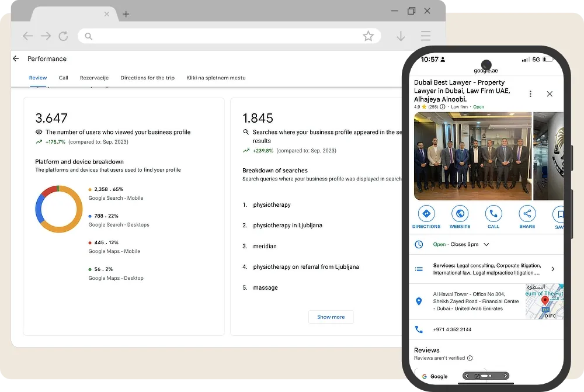Tap the +971 4 352 2144 phone number
The image size is (584, 392).
[452, 329]
